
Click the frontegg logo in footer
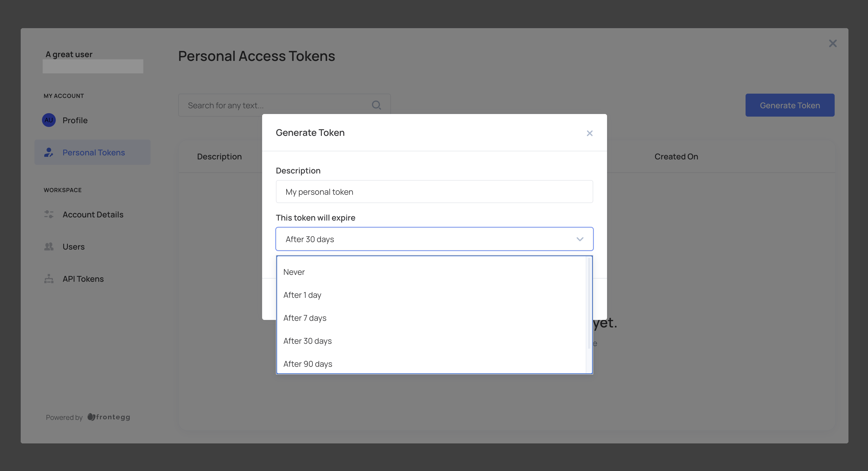click(109, 417)
